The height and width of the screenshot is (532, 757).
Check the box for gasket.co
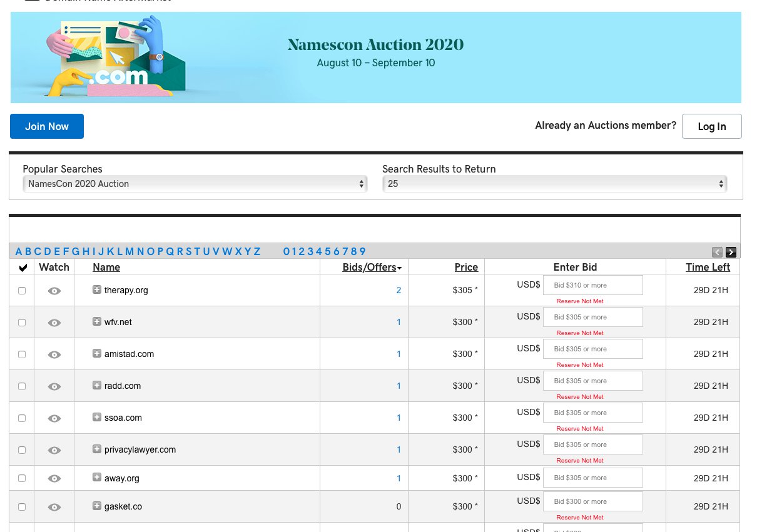22,507
